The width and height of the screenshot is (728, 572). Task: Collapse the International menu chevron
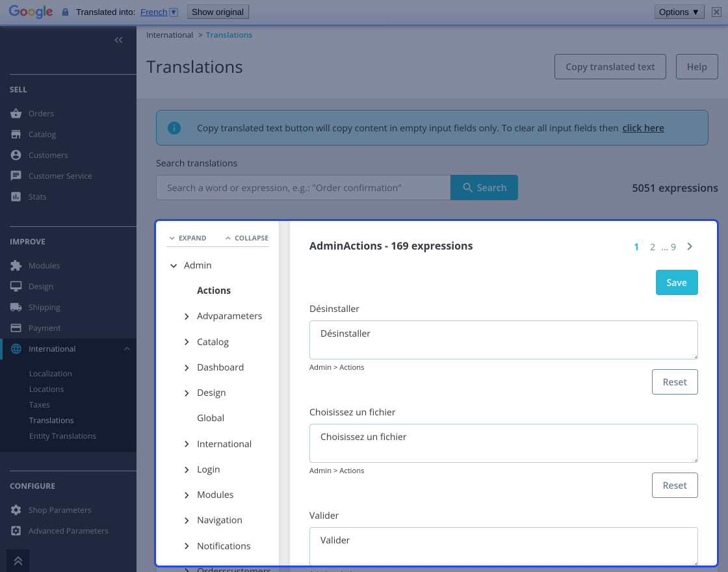[127, 348]
